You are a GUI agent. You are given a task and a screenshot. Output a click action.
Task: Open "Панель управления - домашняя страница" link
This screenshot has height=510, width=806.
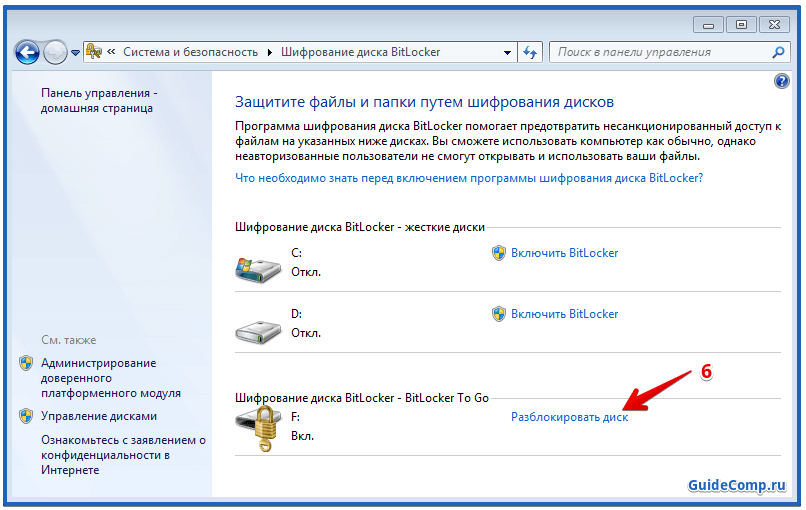tap(98, 100)
